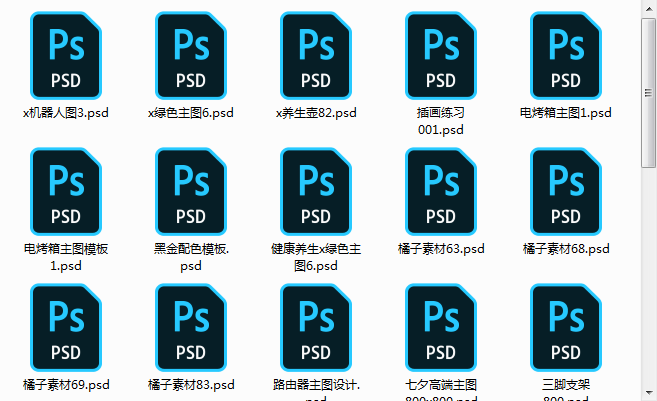Select the x绿色主图6.psd file icon

coord(191,55)
